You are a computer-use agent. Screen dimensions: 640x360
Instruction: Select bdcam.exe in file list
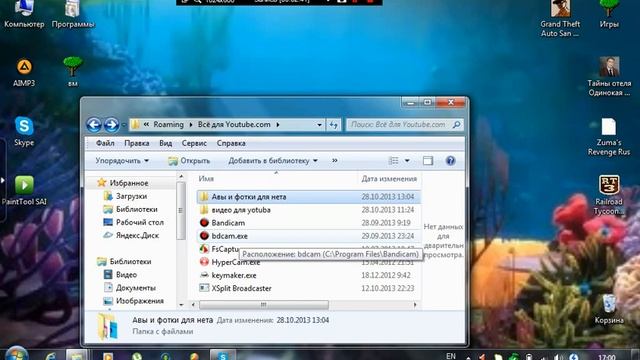(x=309, y=236)
